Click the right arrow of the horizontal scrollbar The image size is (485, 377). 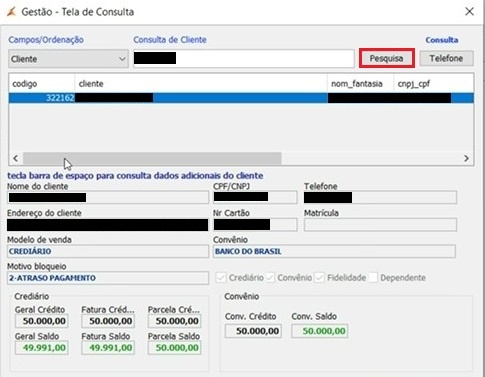tap(466, 158)
